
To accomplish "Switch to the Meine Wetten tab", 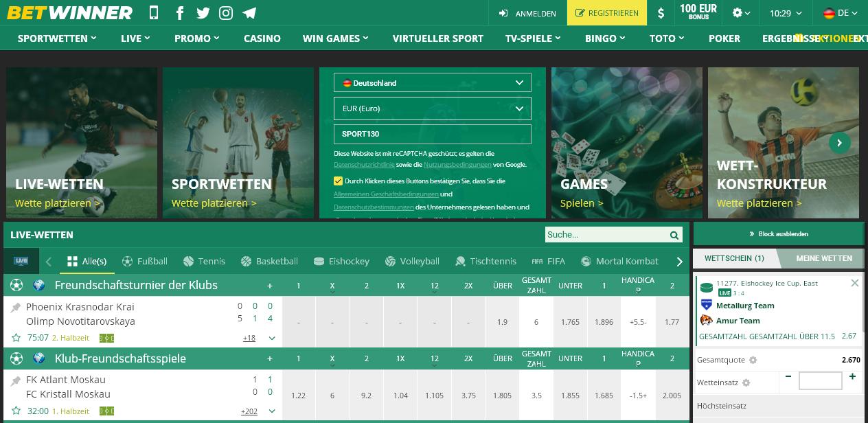I will [824, 258].
